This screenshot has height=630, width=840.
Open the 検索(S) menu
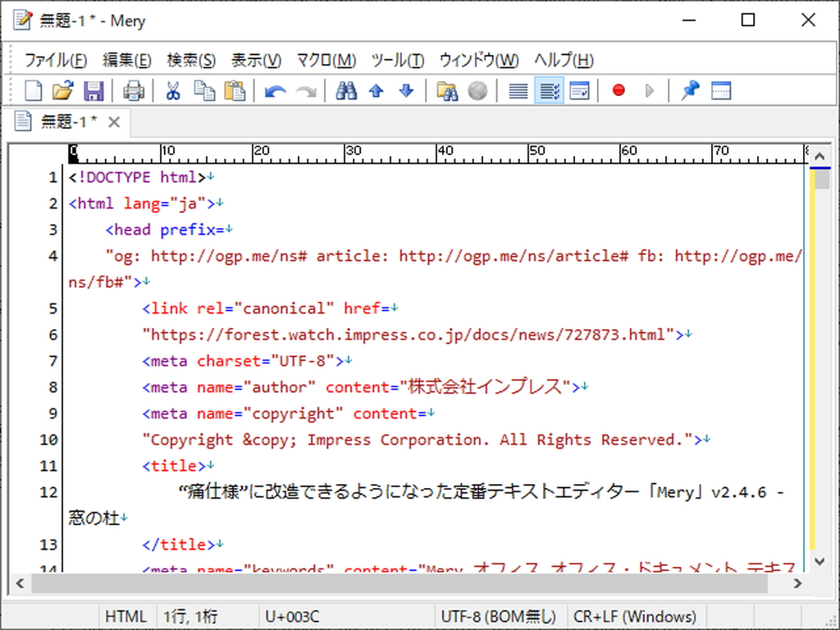pos(191,60)
